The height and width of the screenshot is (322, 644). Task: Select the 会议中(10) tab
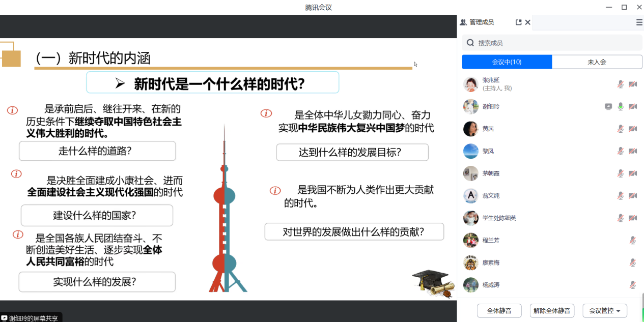[507, 62]
